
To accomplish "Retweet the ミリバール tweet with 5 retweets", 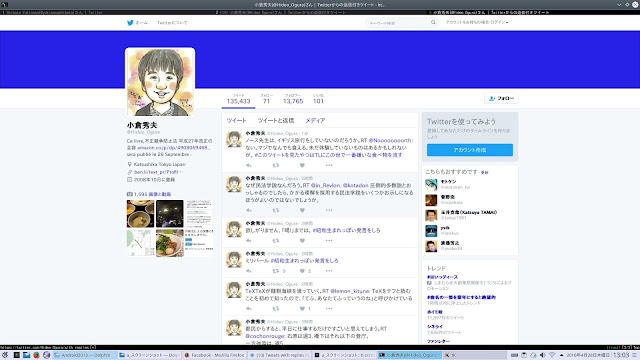I will tap(276, 271).
